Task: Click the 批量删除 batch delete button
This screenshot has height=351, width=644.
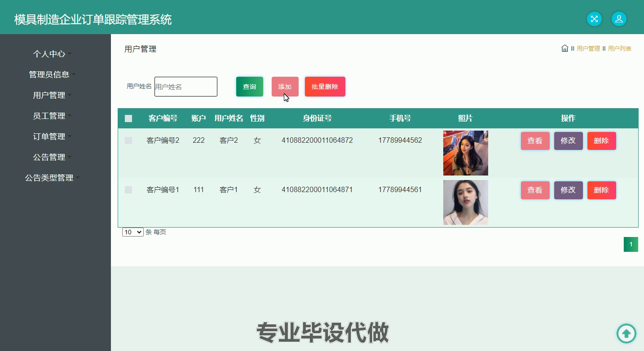Action: 325,87
